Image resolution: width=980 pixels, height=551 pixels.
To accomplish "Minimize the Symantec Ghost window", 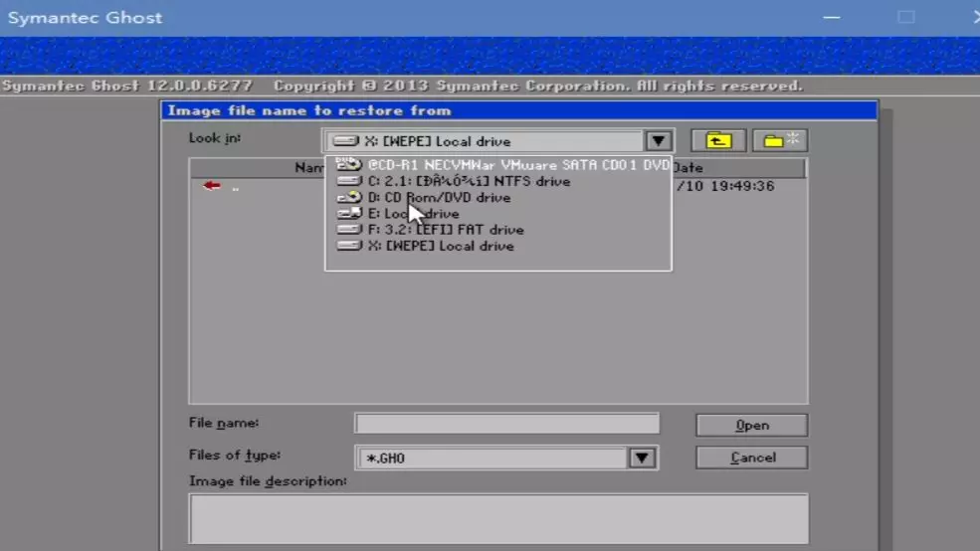I will point(832,18).
